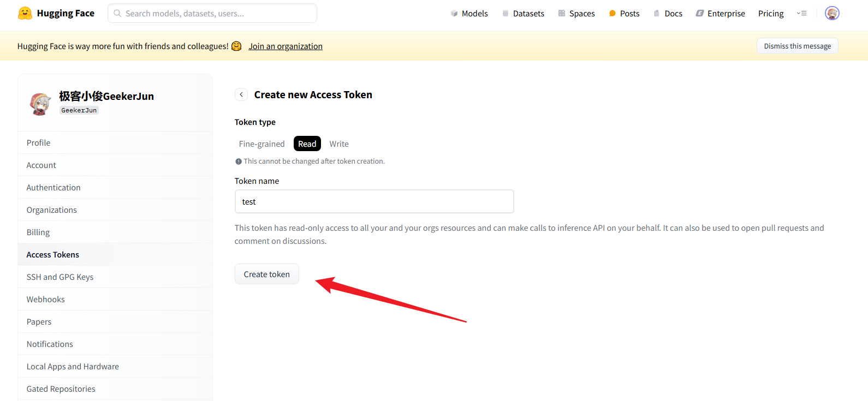Focus the search models, datasets, users box

point(212,13)
